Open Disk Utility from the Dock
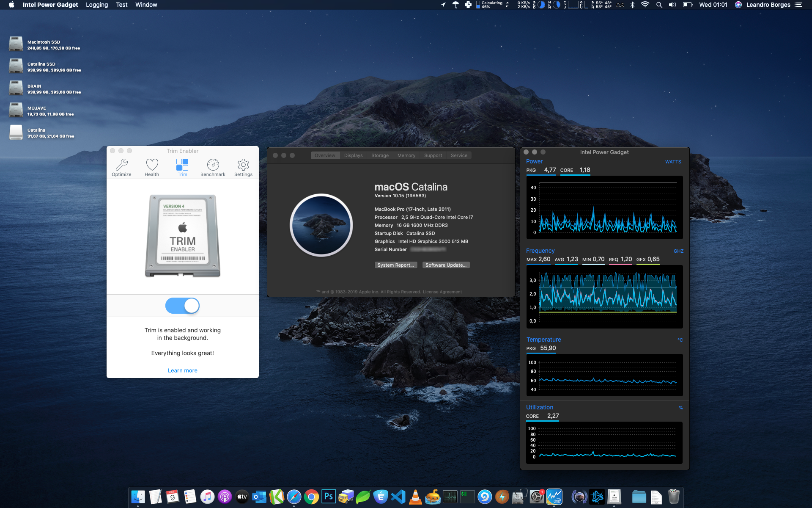Screen dimensions: 812x508 click(x=519, y=497)
